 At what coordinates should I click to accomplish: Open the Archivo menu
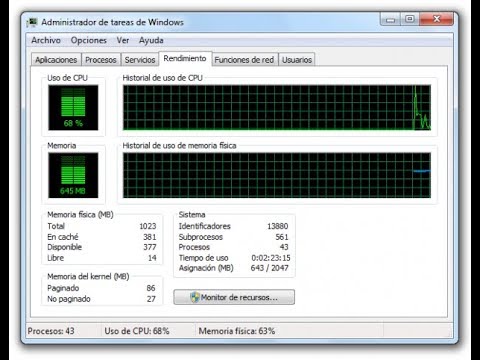click(x=46, y=40)
